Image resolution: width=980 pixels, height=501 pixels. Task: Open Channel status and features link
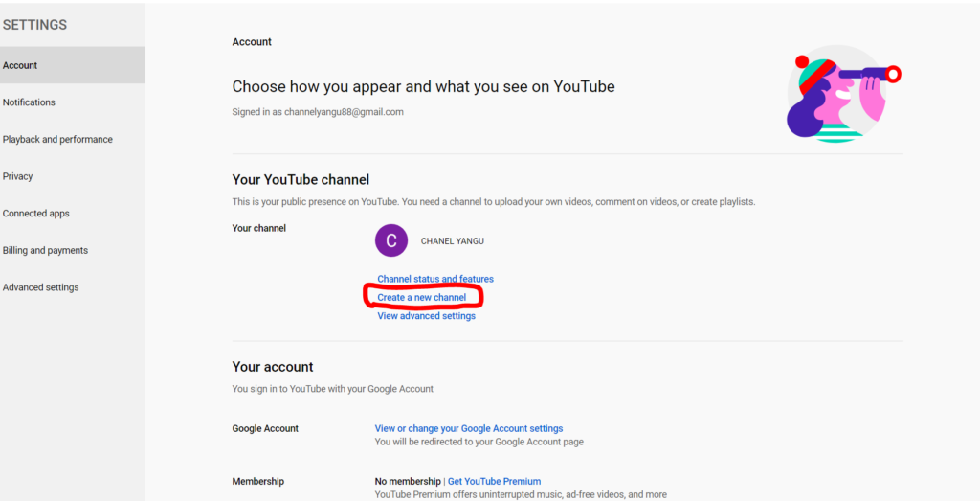pos(435,279)
